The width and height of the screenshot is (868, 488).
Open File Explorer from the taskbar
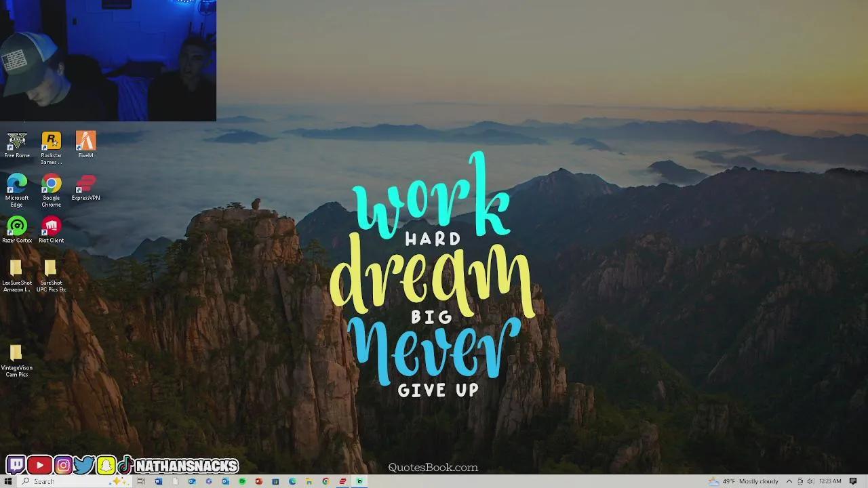(x=309, y=481)
